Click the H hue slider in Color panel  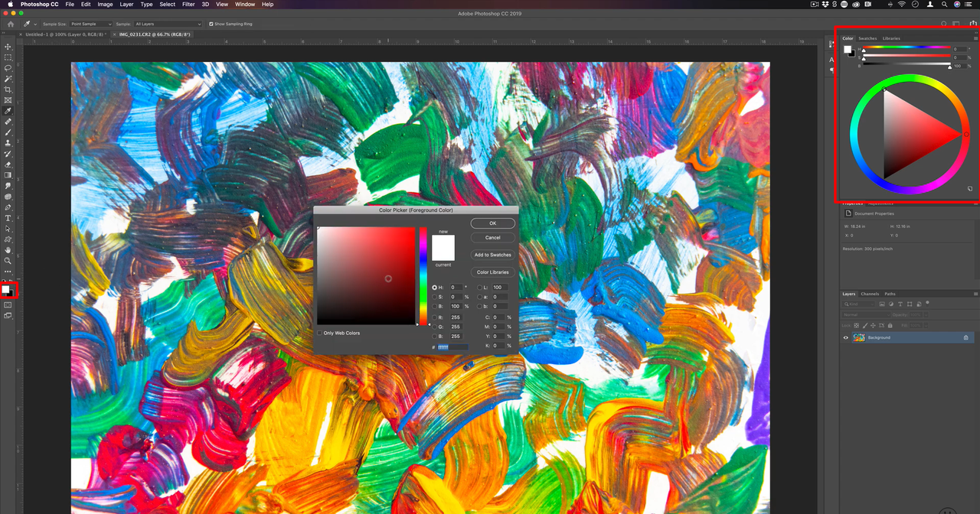tap(906, 48)
